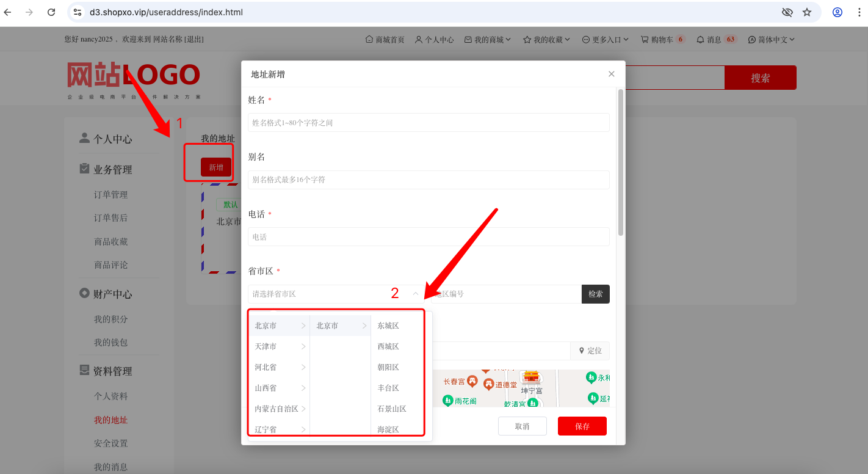The image size is (868, 474).
Task: Click the 取消 cancel button
Action: (x=523, y=426)
